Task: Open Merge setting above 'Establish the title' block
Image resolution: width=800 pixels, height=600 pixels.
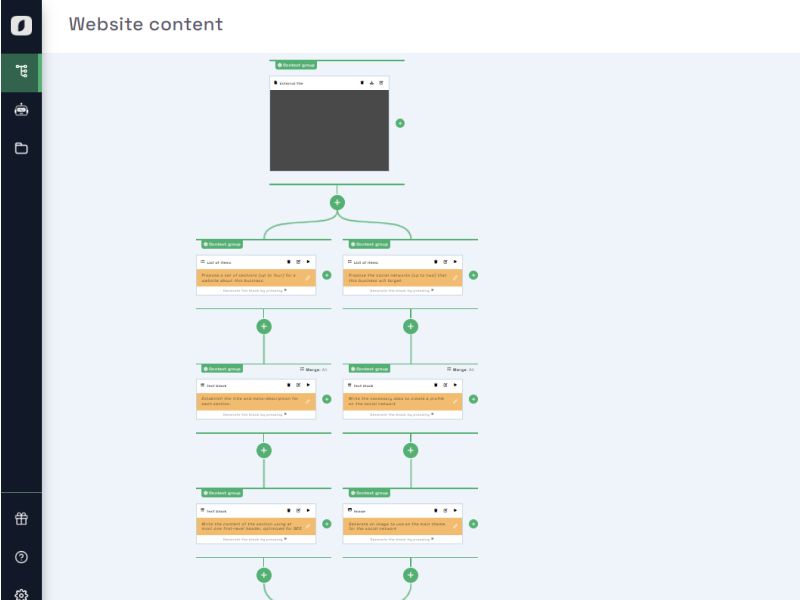Action: pyautogui.click(x=308, y=369)
